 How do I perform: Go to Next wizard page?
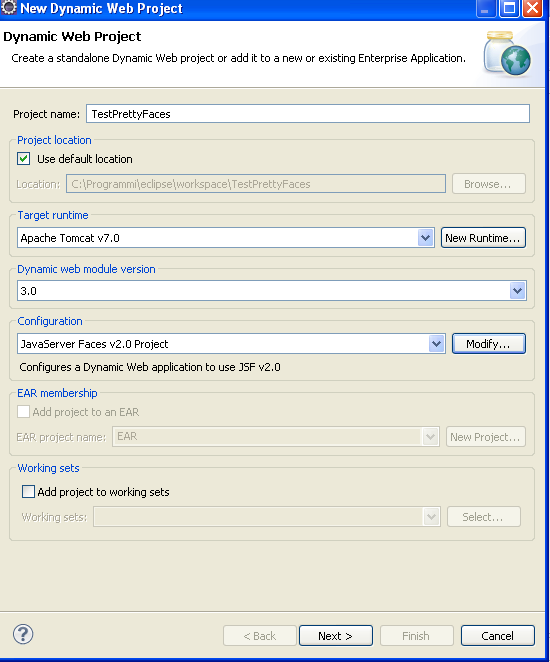coord(336,636)
